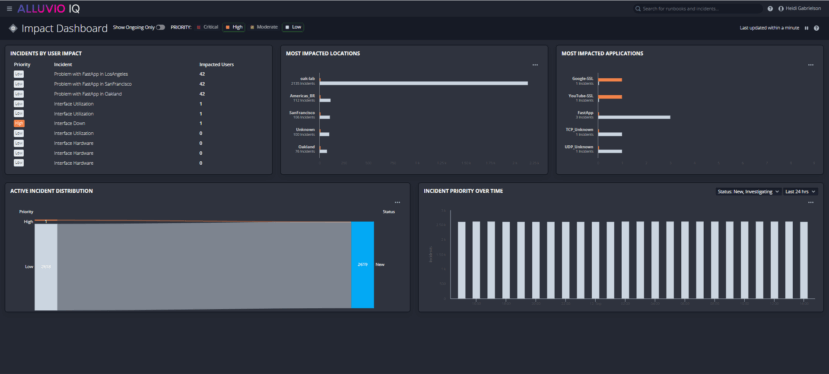Select the Unknown location label

306,130
